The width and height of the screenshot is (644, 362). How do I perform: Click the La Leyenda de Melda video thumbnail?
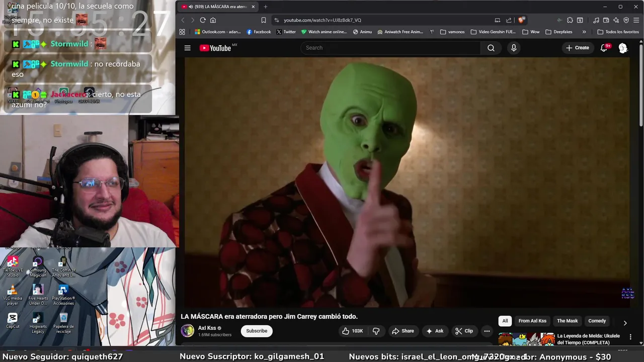click(526, 339)
